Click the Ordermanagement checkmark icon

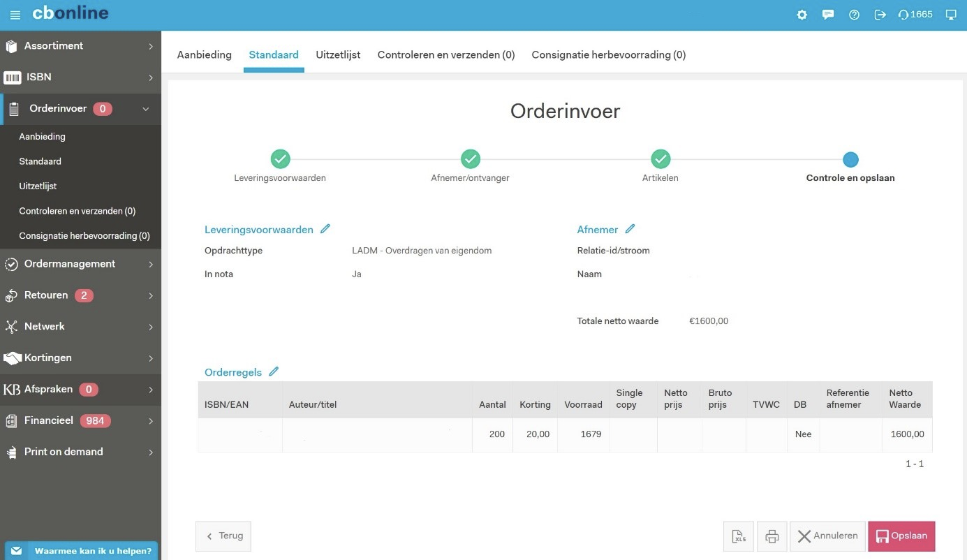11,265
